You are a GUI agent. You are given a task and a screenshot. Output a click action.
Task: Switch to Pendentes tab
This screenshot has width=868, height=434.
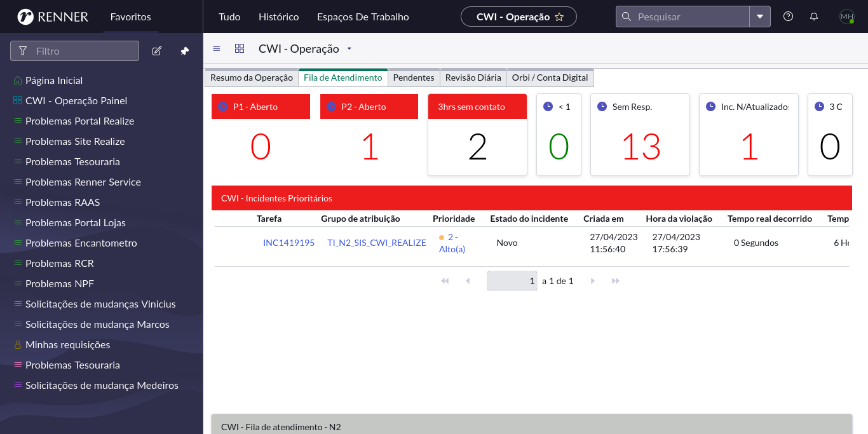[414, 78]
